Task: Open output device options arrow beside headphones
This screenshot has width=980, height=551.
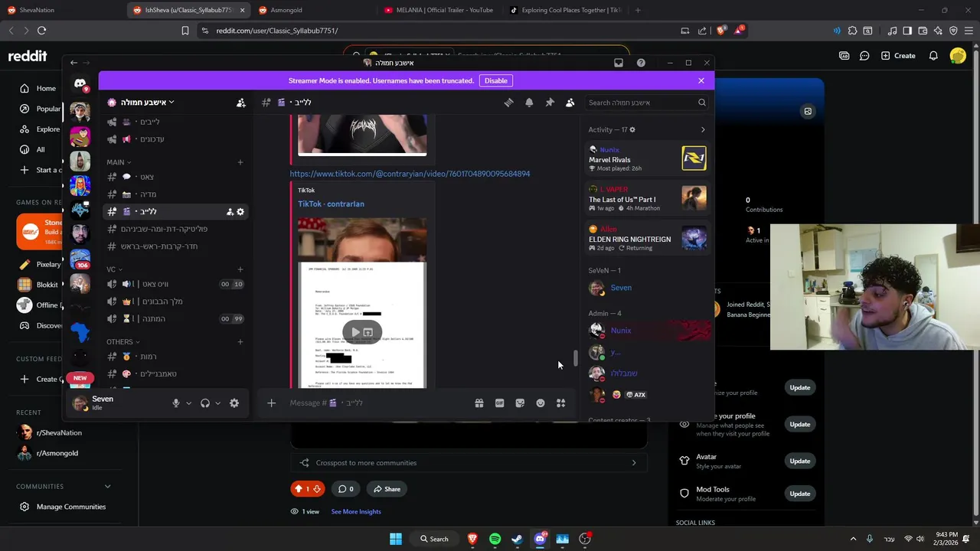Action: (x=218, y=403)
